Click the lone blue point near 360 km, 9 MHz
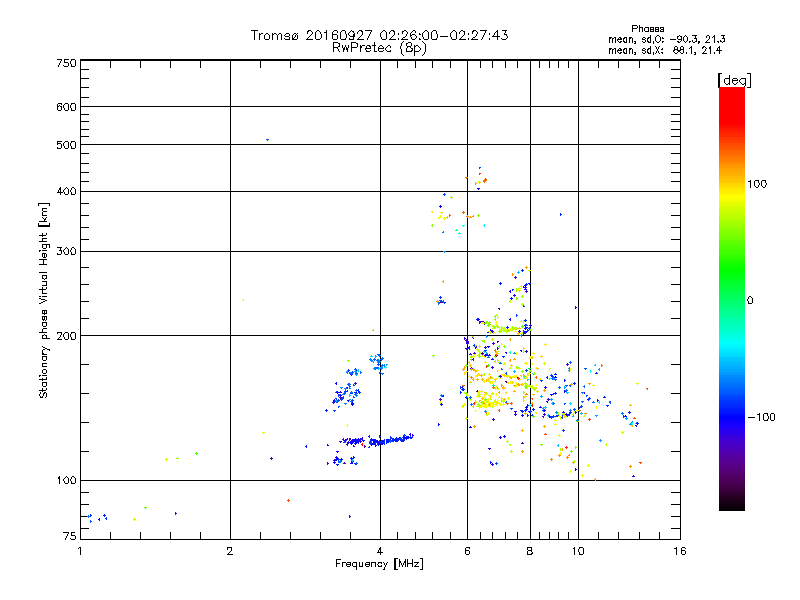Image resolution: width=800 pixels, height=600 pixels. tap(561, 215)
